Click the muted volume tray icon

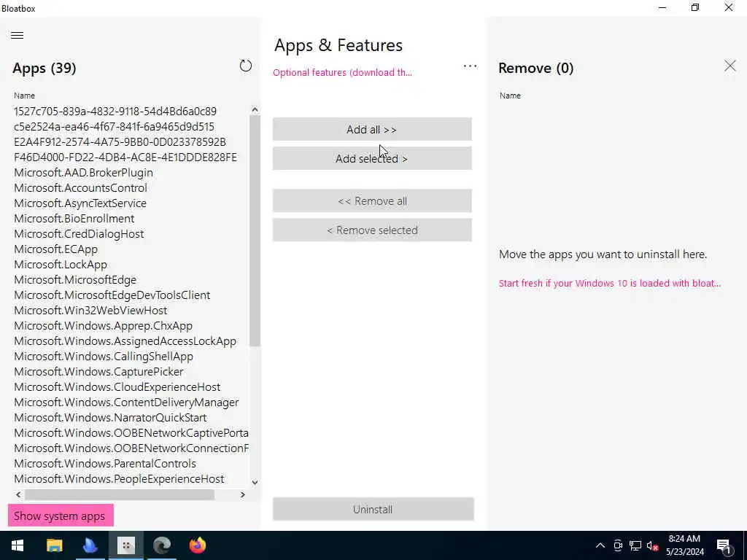tap(652, 545)
